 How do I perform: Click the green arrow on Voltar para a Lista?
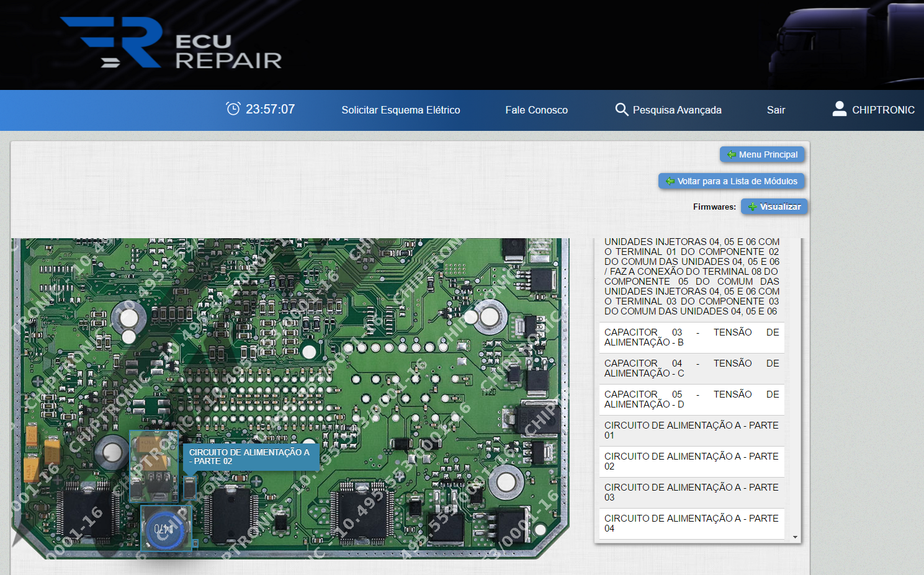(670, 181)
